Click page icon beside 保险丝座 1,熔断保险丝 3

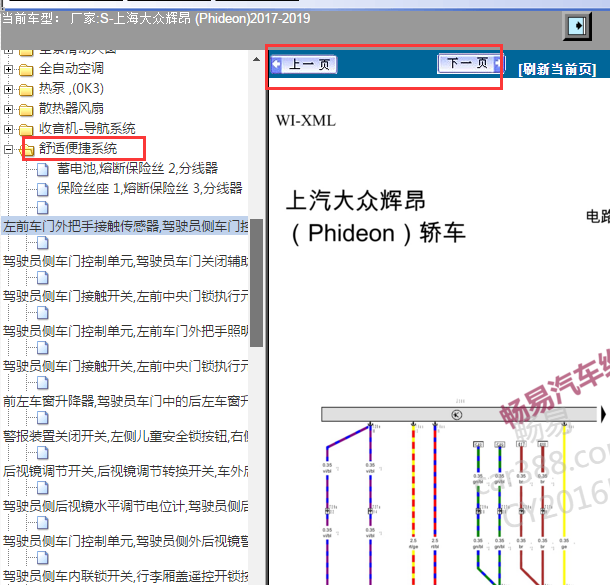click(x=43, y=189)
